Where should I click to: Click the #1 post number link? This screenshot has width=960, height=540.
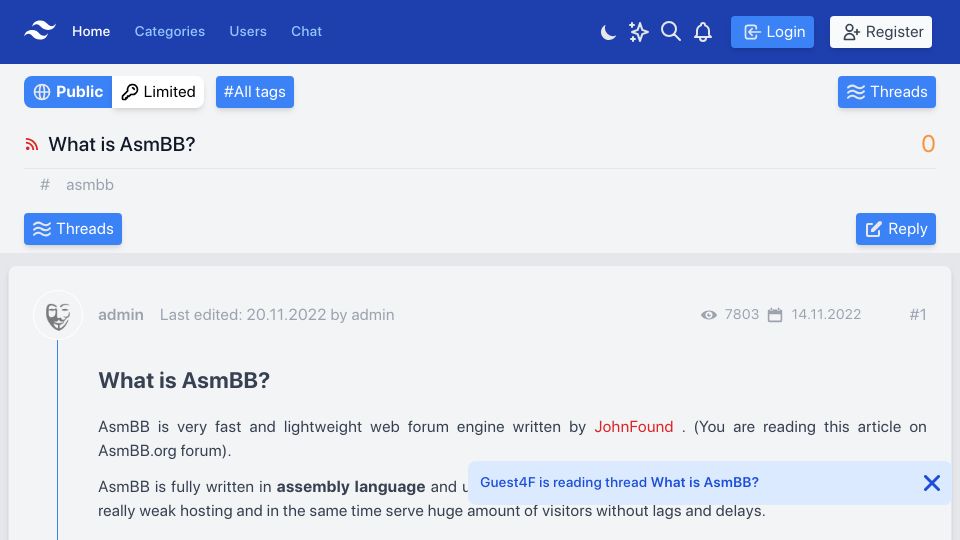point(918,315)
